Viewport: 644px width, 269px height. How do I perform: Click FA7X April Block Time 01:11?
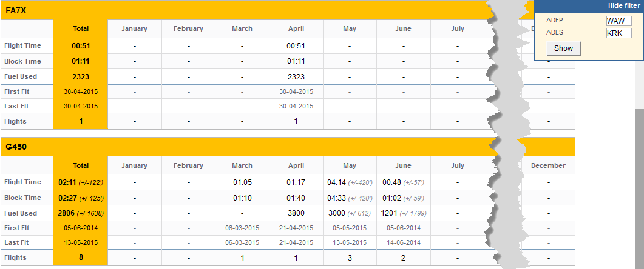coord(296,62)
